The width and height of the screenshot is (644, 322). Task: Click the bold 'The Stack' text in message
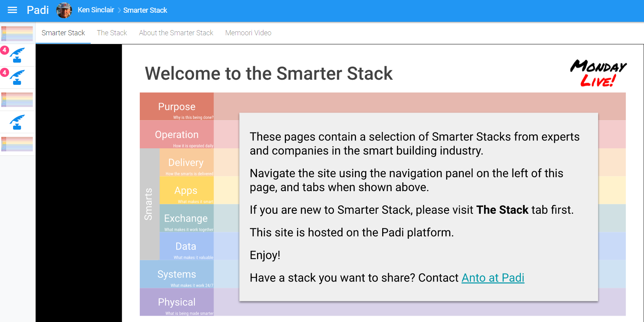point(502,210)
